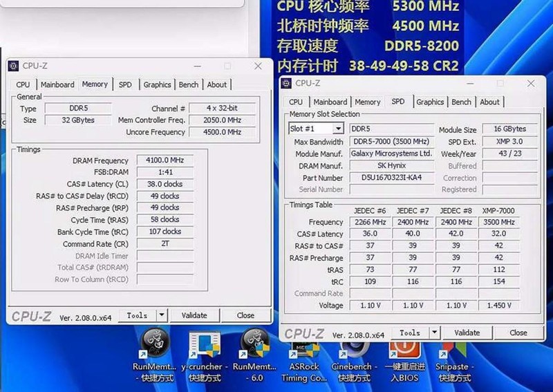The height and width of the screenshot is (392, 553).
Task: Switch to Bench tab in SPD window
Action: [461, 102]
